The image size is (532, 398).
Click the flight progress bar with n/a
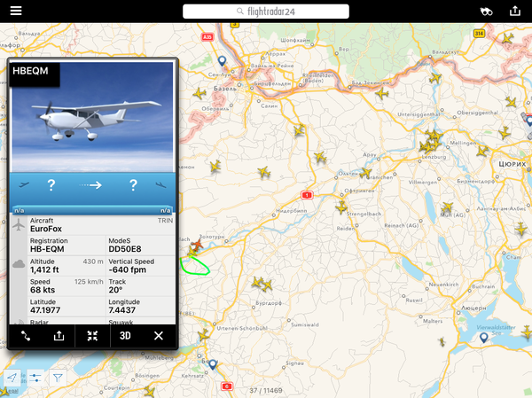[x=92, y=210]
